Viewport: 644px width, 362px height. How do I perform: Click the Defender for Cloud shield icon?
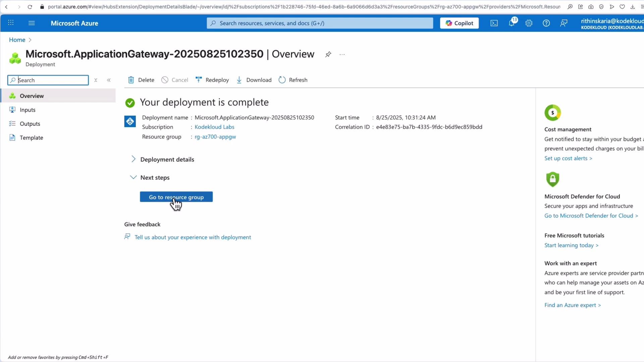click(552, 179)
